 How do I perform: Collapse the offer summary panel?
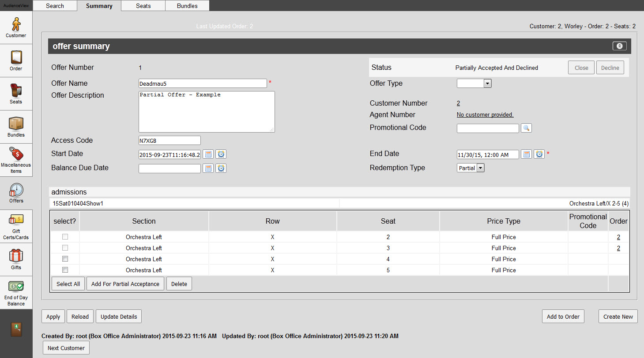[x=619, y=46]
